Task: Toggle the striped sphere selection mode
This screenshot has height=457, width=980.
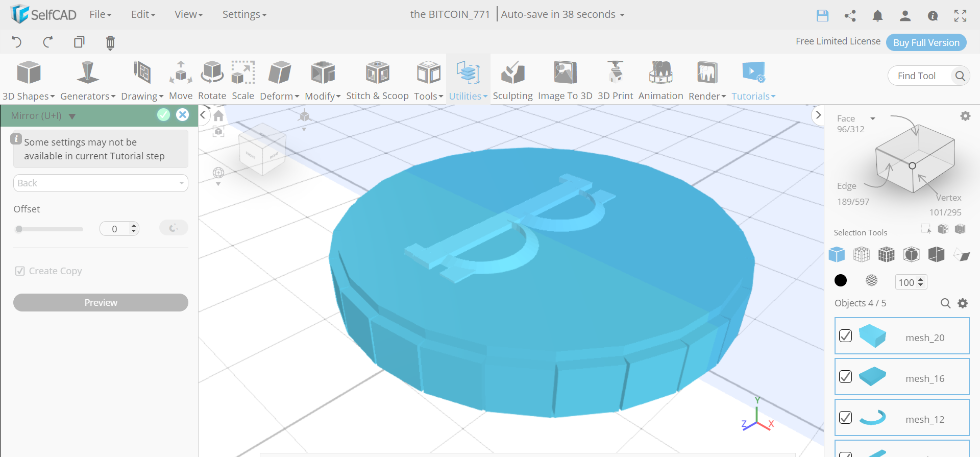Action: [x=872, y=280]
